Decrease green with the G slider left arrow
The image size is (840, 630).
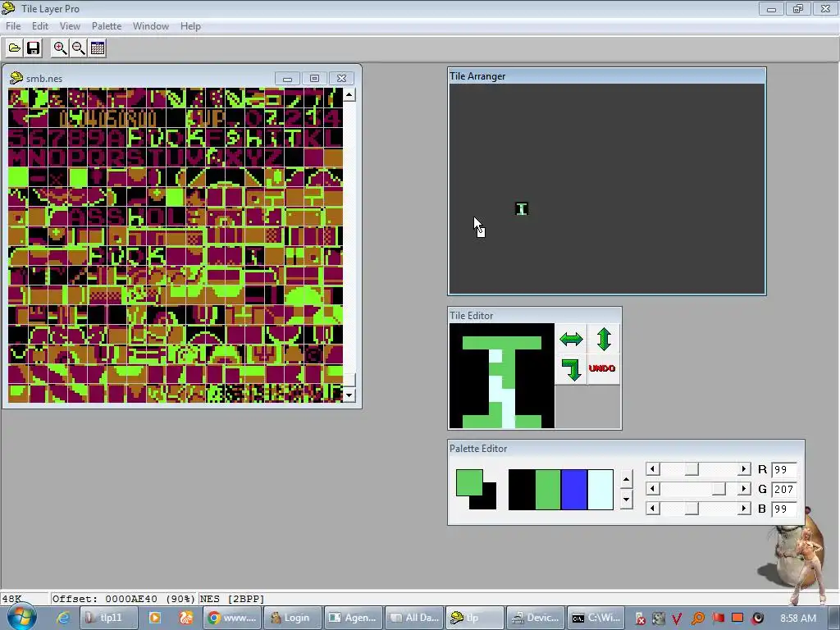(x=652, y=489)
